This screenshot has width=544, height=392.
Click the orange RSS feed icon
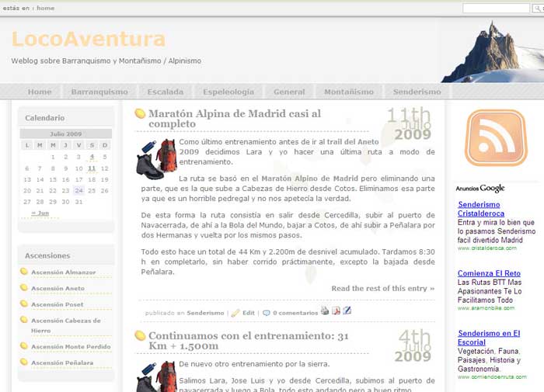click(495, 138)
